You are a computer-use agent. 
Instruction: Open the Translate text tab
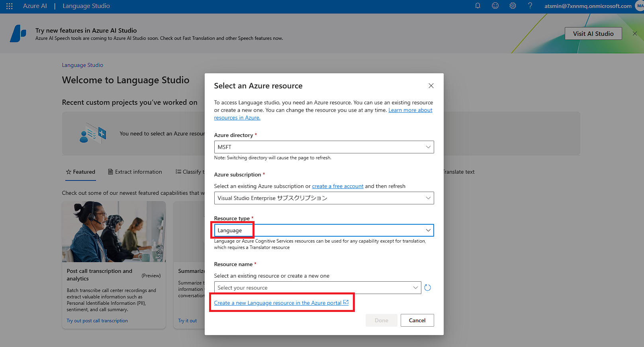459,172
